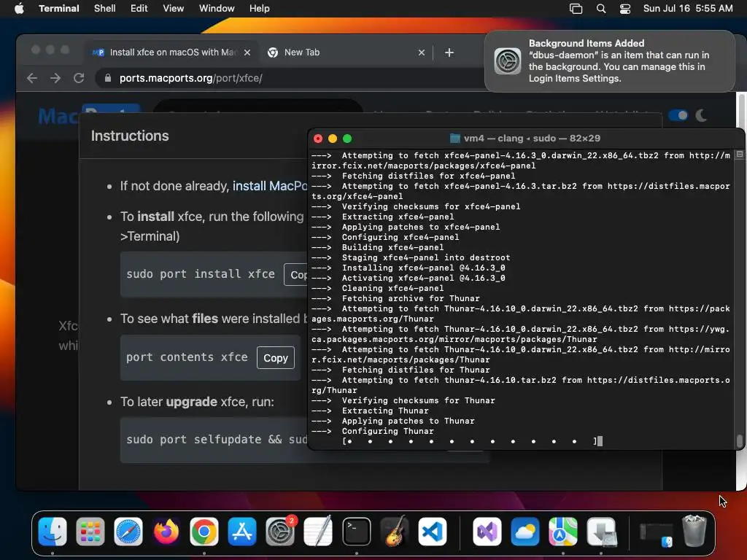The width and height of the screenshot is (747, 560).
Task: Click the System Settings icon in the notification
Action: (508, 61)
